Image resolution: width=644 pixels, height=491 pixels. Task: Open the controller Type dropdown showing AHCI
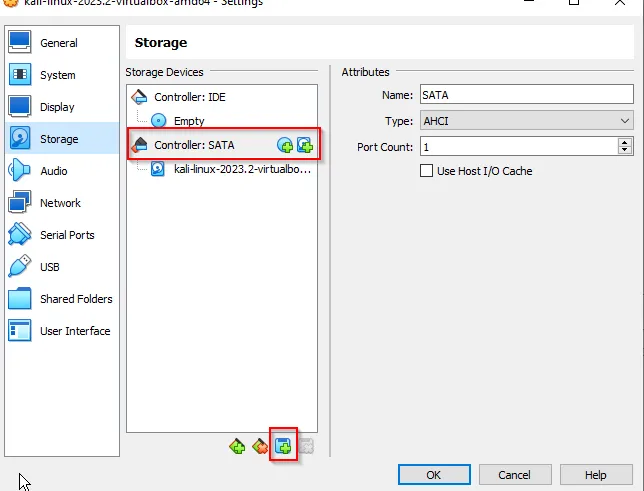click(x=527, y=121)
